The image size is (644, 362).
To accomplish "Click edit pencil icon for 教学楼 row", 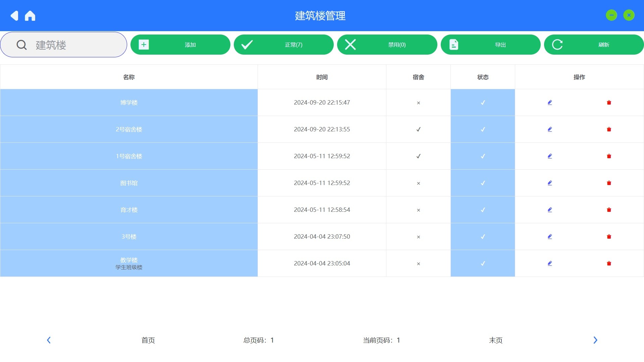I will pos(550,263).
